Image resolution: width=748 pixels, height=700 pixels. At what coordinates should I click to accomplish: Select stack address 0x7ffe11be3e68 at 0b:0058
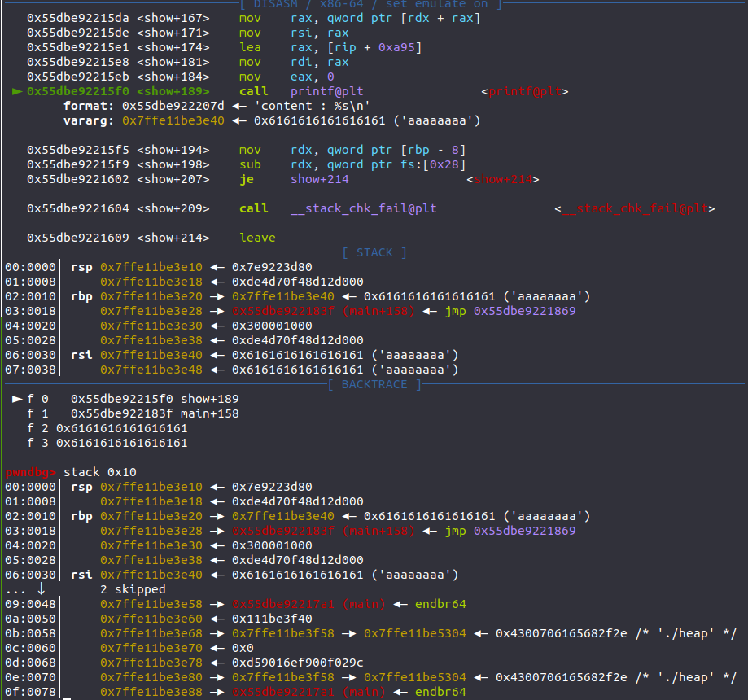(151, 634)
